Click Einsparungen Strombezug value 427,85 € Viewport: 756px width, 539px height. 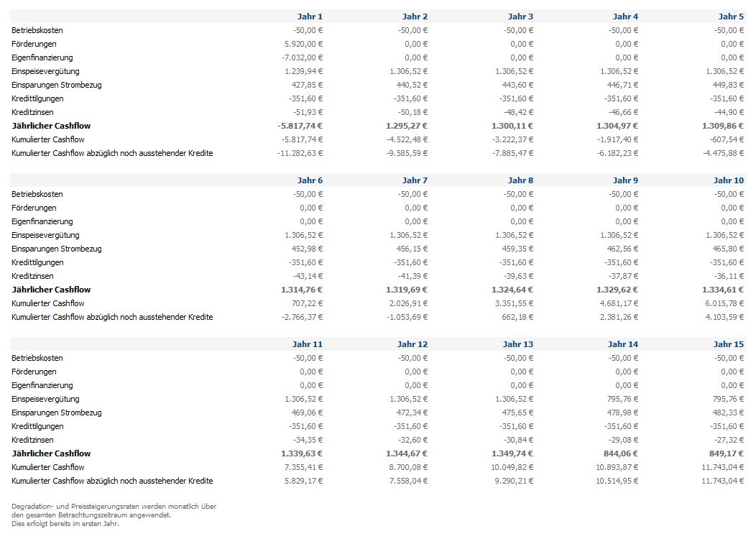tap(307, 85)
